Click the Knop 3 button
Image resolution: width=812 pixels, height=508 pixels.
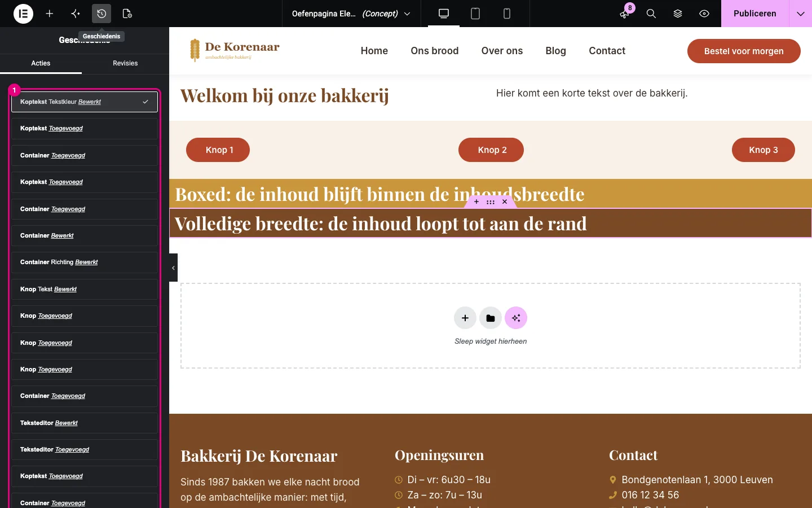click(764, 150)
